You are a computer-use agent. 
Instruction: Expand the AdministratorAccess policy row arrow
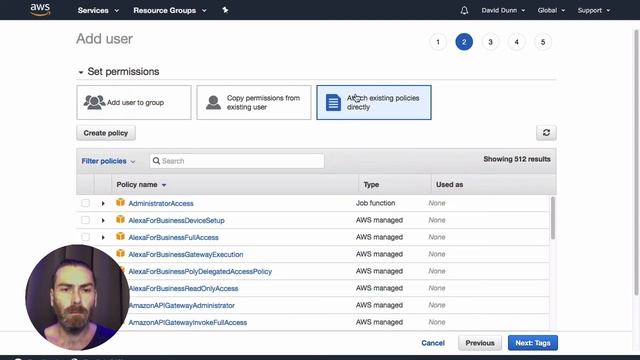103,203
